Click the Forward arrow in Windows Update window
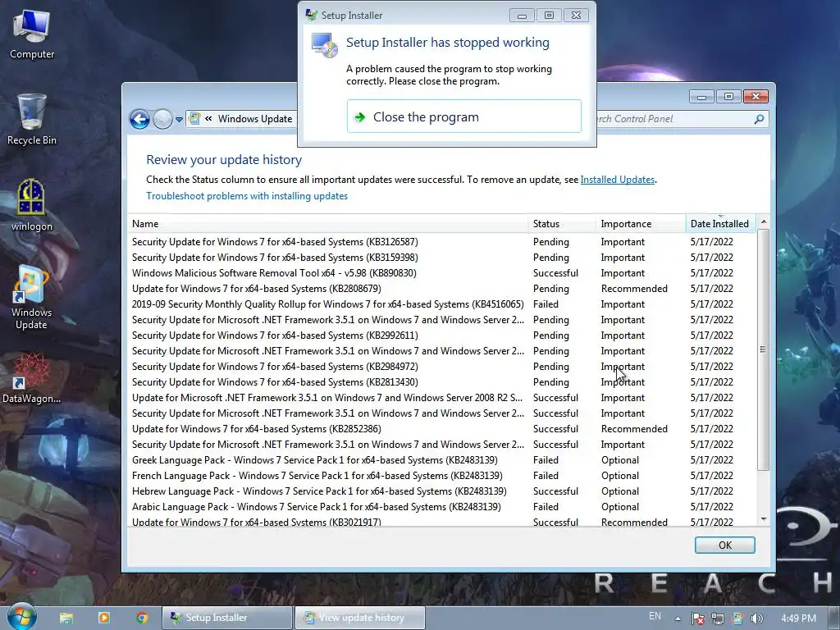This screenshot has width=840, height=630. pos(162,119)
